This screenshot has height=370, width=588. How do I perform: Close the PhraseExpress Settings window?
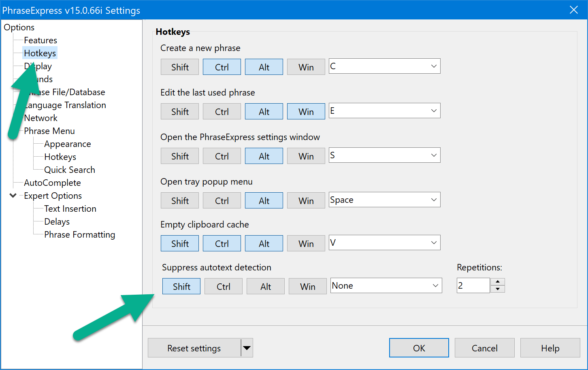(574, 10)
